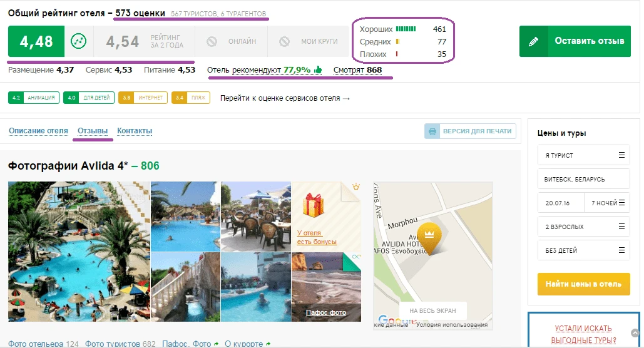Image resolution: width=644 pixels, height=348 pixels.
Task: Click the printer icon for print version
Action: 432,131
